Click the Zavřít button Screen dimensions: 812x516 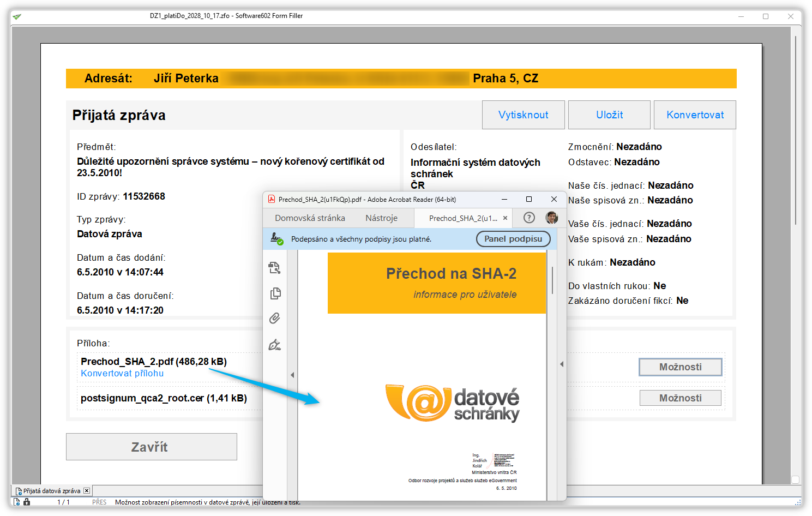[x=152, y=447]
